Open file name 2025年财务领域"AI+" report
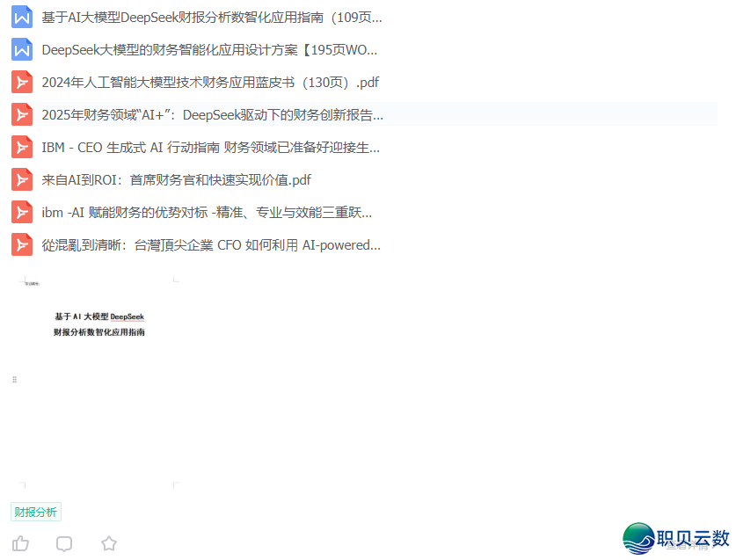 (x=212, y=115)
